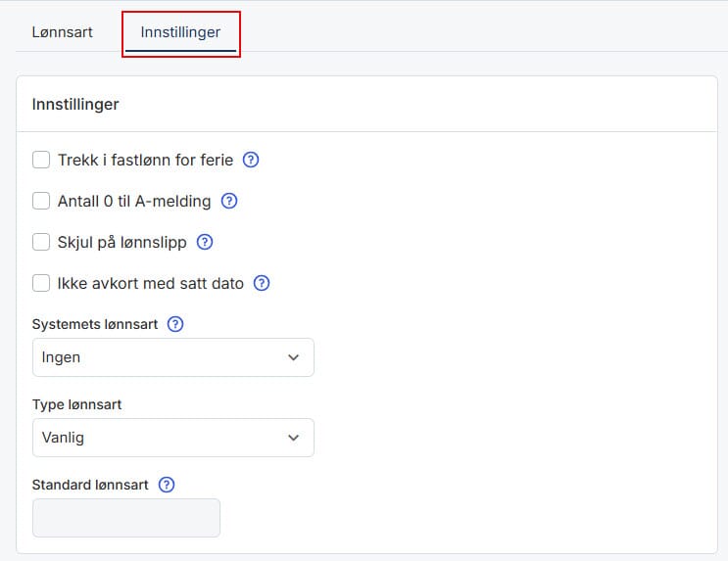Open the Type lønnsart dropdown
The image size is (728, 561).
coord(172,439)
